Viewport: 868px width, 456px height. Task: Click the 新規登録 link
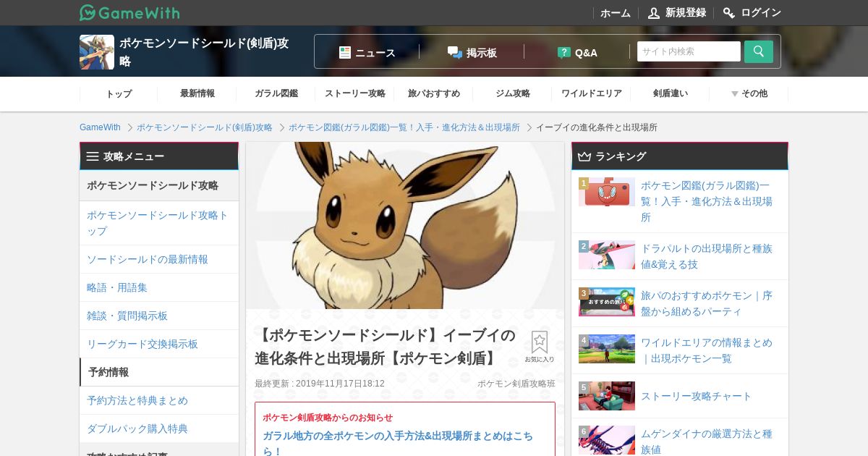[686, 13]
